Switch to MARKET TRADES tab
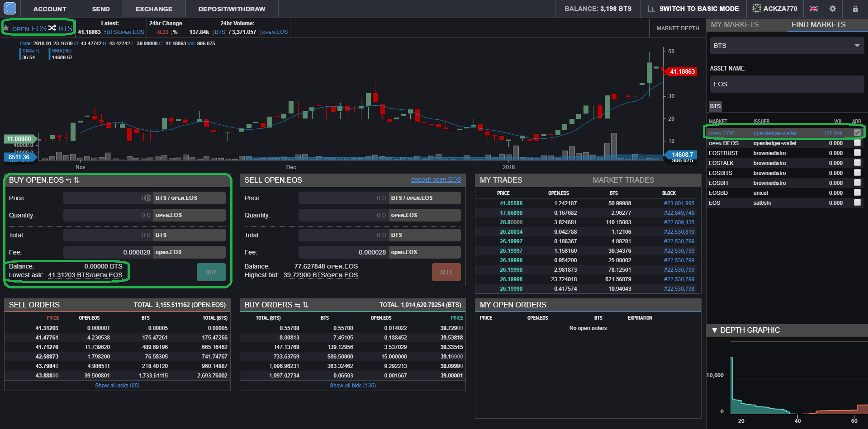Screen dimensions: 868x429 point(623,180)
